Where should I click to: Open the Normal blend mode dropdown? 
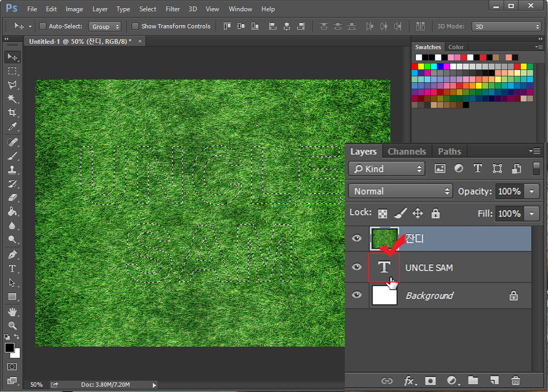click(400, 191)
